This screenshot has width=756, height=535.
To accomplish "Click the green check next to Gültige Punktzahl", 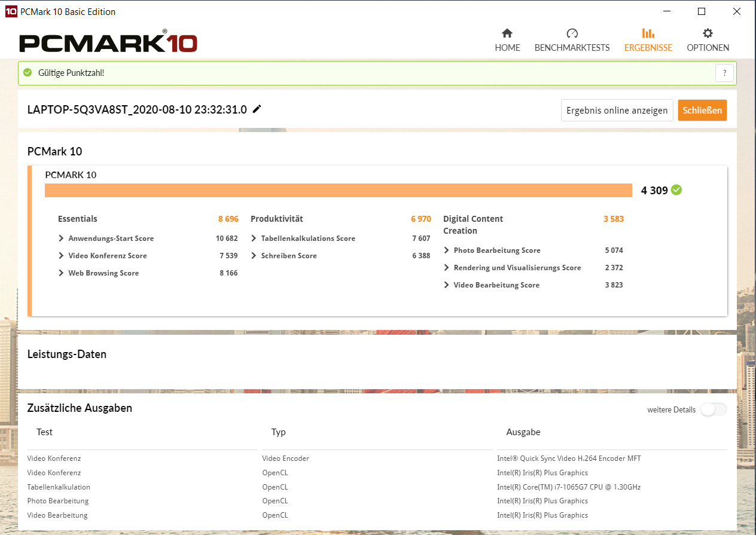I will pos(28,73).
